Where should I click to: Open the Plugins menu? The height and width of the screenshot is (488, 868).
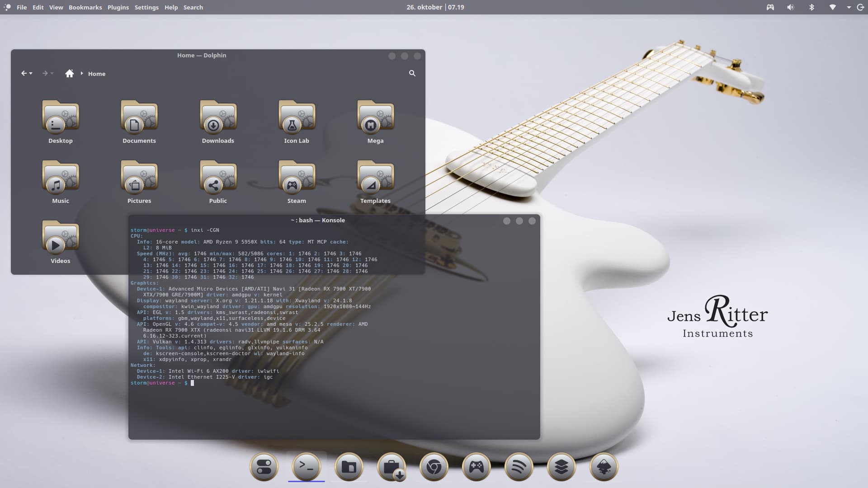pyautogui.click(x=118, y=7)
